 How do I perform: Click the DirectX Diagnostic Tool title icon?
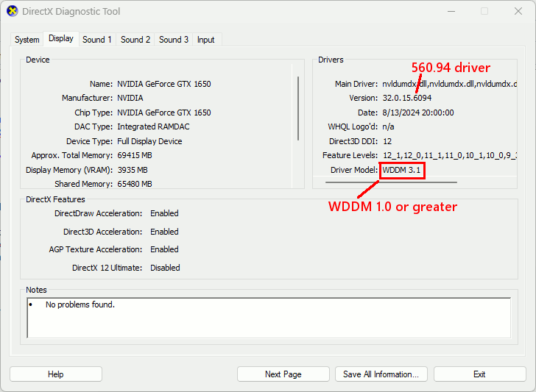point(13,11)
